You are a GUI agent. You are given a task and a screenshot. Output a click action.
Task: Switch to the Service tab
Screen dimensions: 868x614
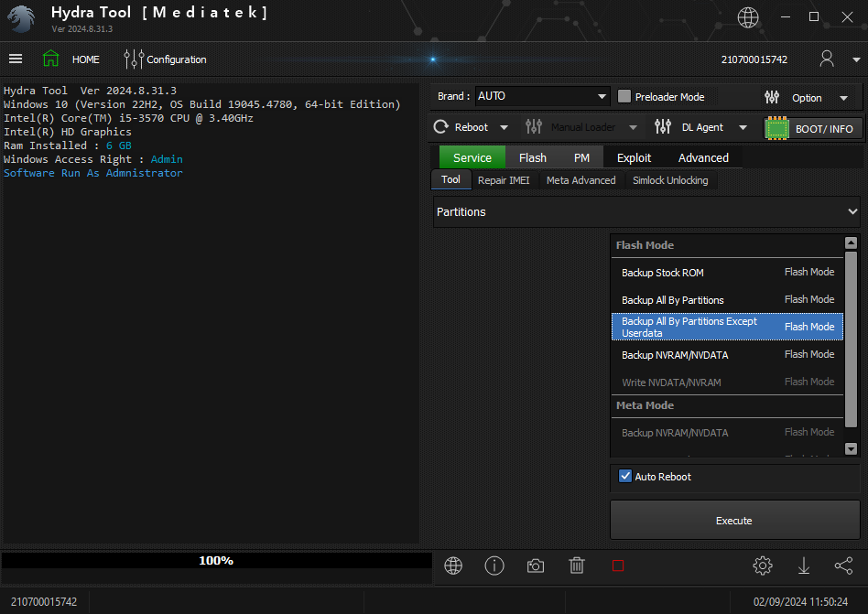coord(472,157)
